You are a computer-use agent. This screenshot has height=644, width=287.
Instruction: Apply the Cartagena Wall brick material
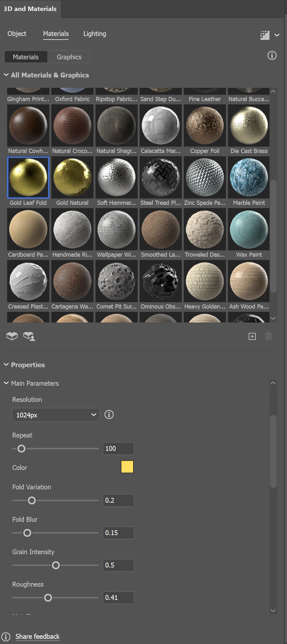pos(72,281)
